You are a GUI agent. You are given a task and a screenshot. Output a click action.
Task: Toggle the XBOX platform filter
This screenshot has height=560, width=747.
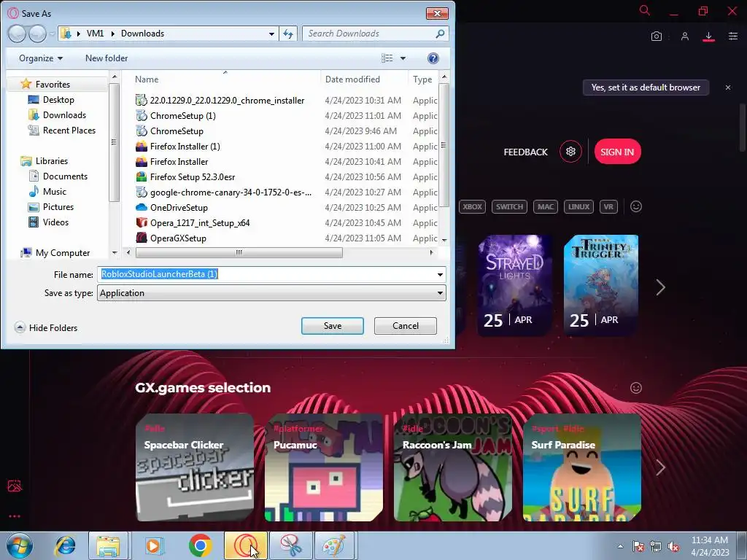[473, 206]
